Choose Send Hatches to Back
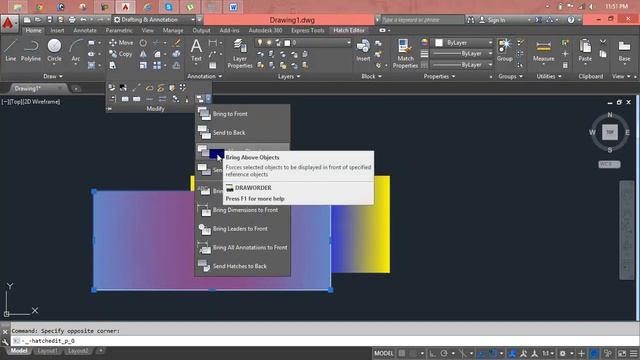 243,267
